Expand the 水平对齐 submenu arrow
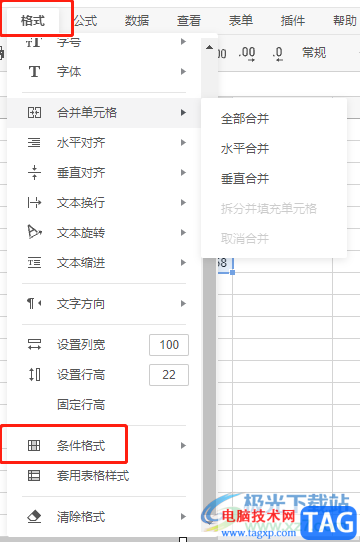This screenshot has height=542, width=360. coord(183,142)
